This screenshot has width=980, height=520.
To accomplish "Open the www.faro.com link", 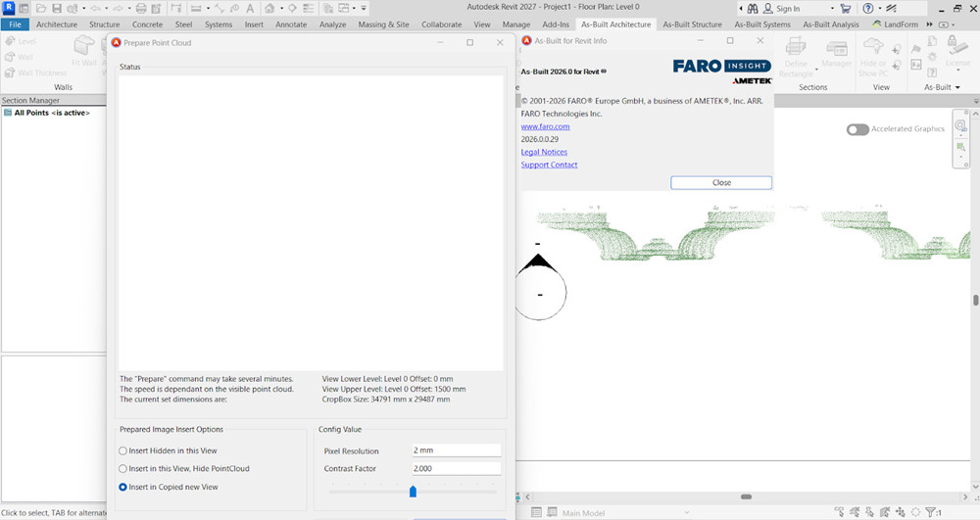I will click(545, 126).
